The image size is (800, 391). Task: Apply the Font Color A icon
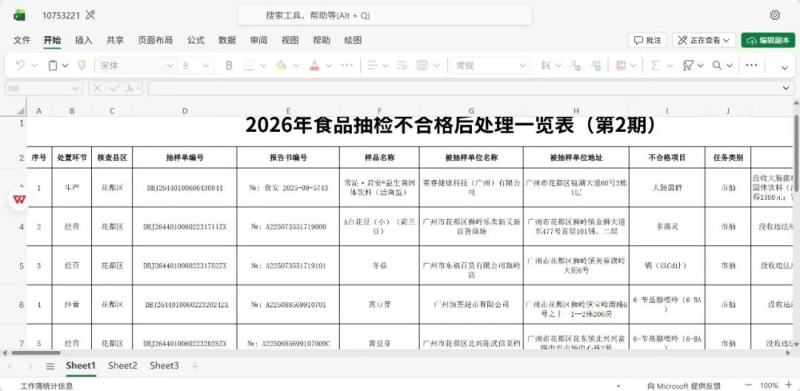314,65
